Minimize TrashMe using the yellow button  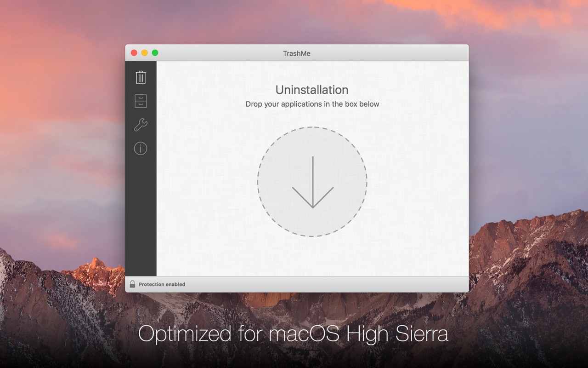tap(145, 53)
